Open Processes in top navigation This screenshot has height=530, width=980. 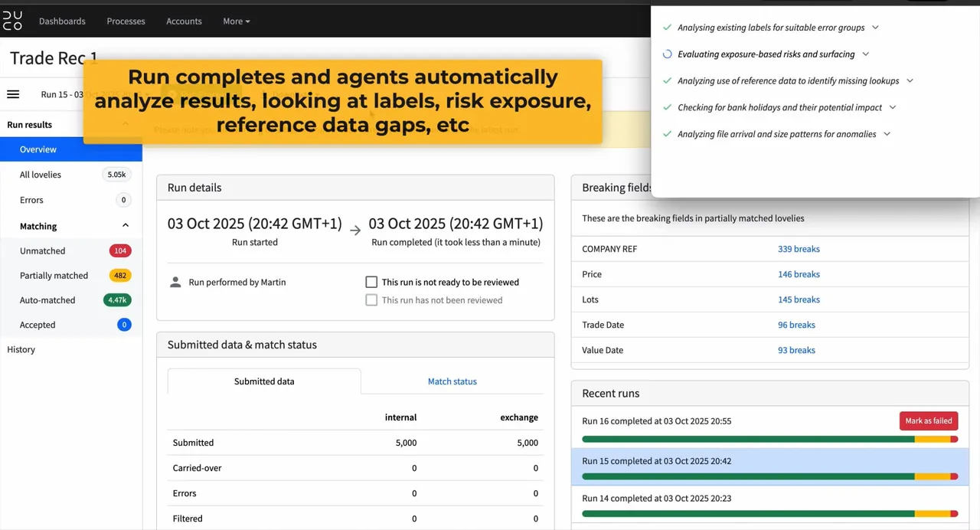click(126, 21)
